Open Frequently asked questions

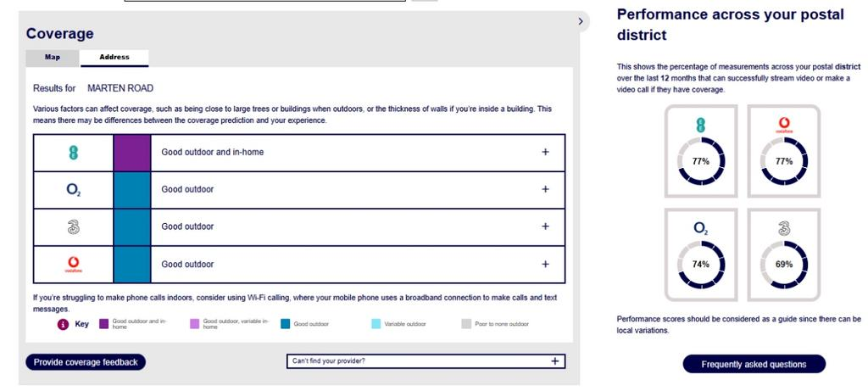(x=754, y=364)
